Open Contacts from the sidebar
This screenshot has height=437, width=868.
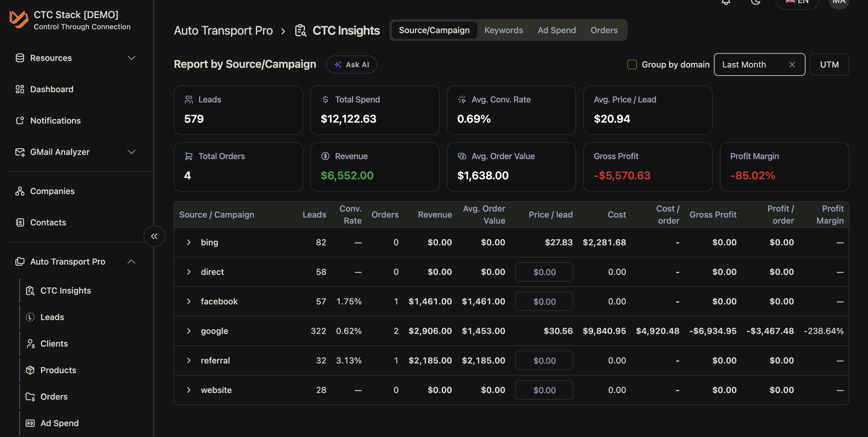pos(48,222)
